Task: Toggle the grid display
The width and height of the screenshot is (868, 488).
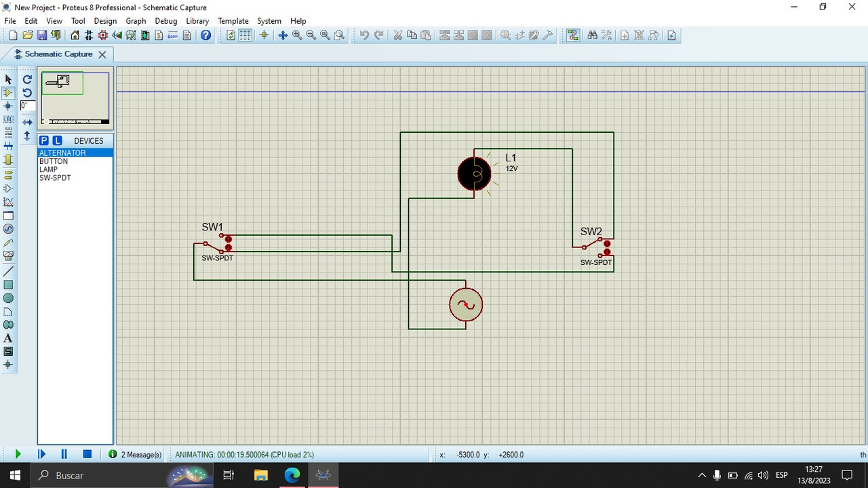Action: pyautogui.click(x=245, y=35)
